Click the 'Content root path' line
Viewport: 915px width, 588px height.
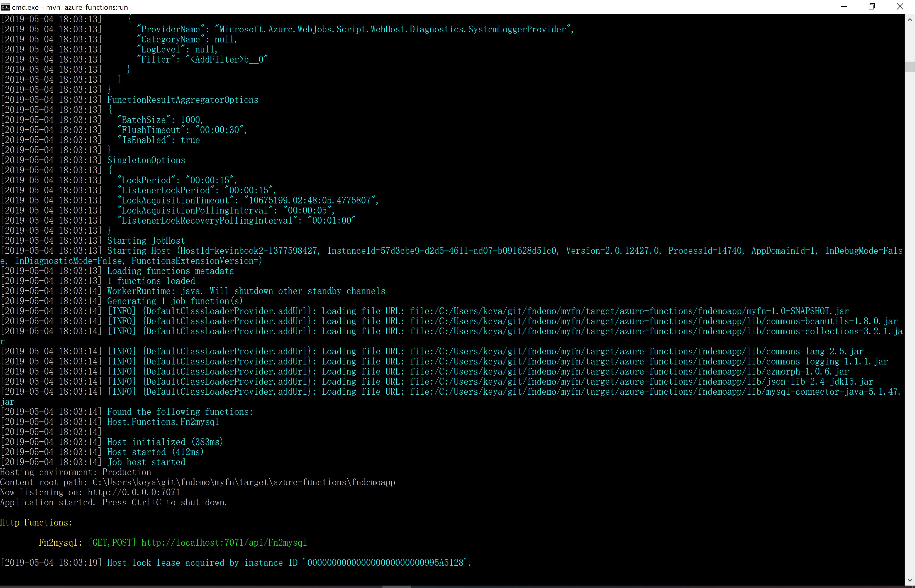click(x=198, y=482)
